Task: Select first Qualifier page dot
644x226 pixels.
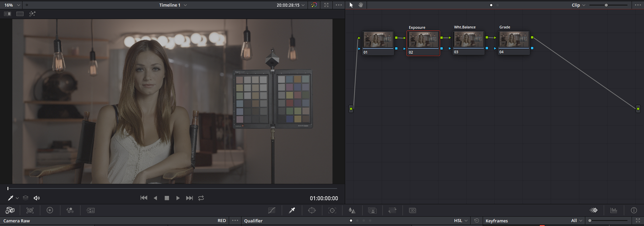Action: coord(351,221)
